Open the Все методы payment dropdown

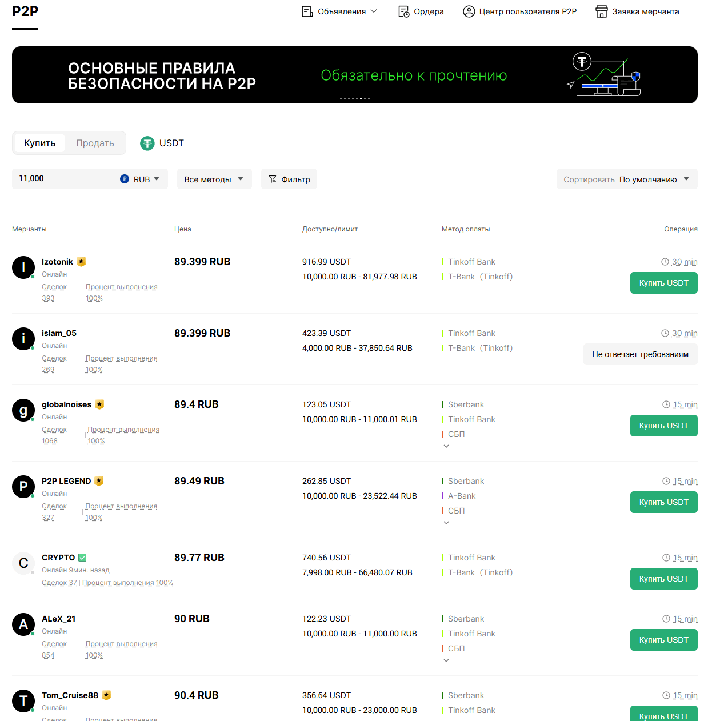(214, 179)
